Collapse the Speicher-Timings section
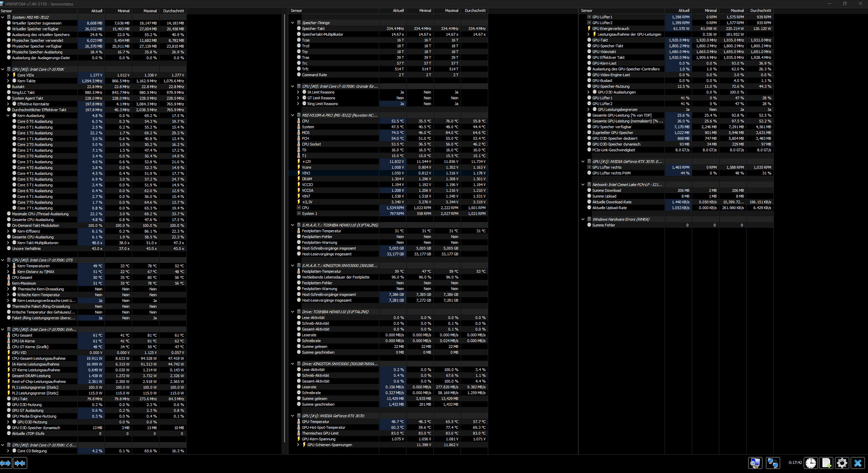 pyautogui.click(x=292, y=23)
